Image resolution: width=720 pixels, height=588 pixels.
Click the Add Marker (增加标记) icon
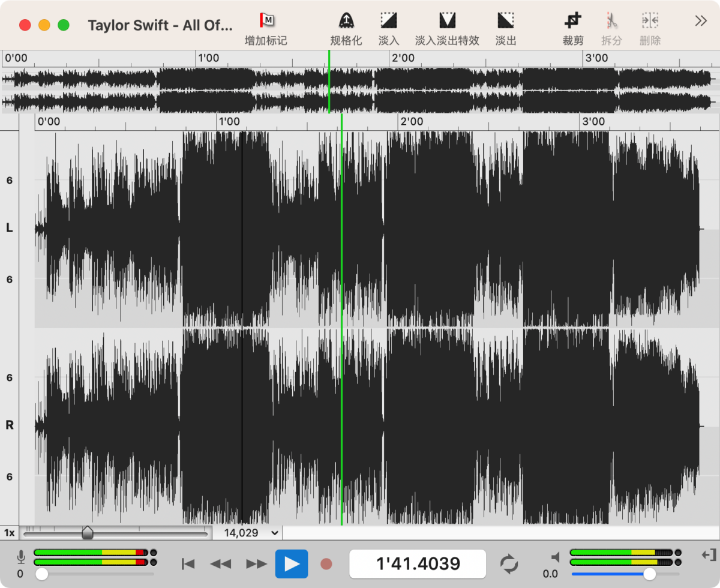click(x=266, y=20)
